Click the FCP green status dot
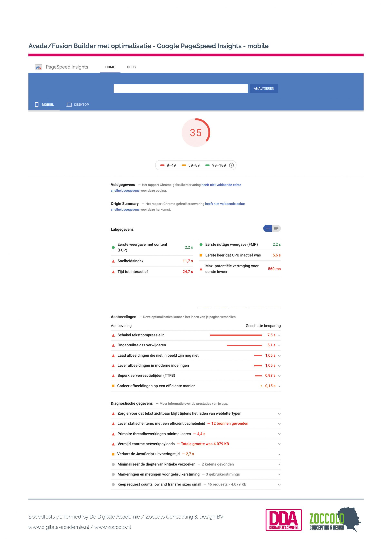The width and height of the screenshot is (392, 550). coord(113,248)
